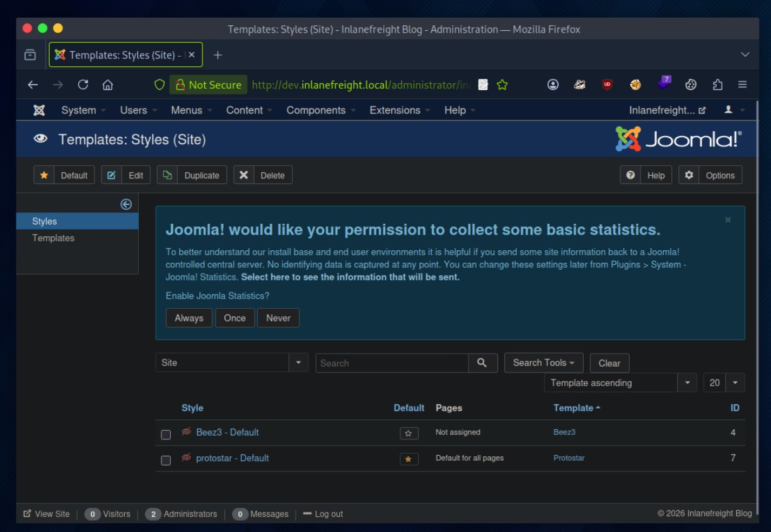The width and height of the screenshot is (771, 532).
Task: Check the Beez3 - Default checkbox
Action: click(x=166, y=434)
